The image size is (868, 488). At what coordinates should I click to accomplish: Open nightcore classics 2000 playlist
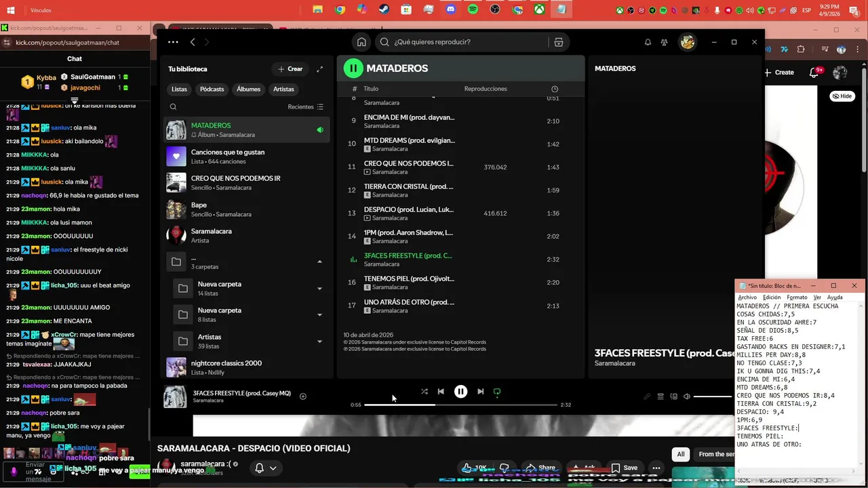[247, 367]
